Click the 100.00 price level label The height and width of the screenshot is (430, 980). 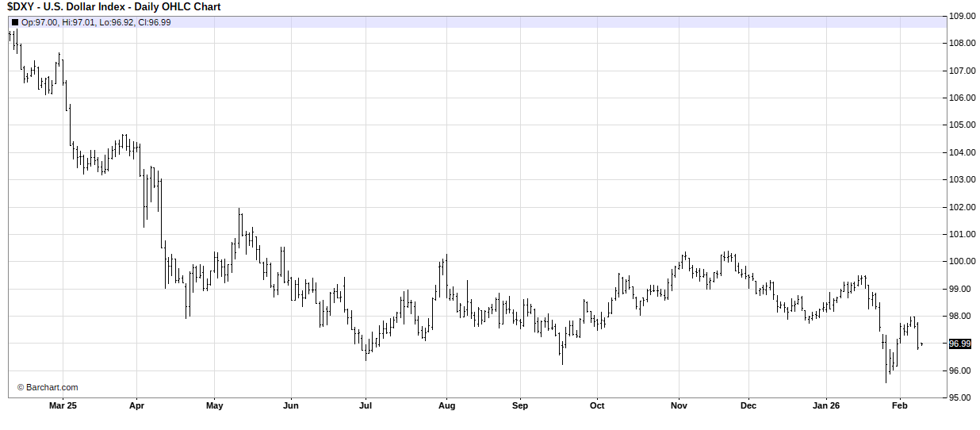point(962,262)
